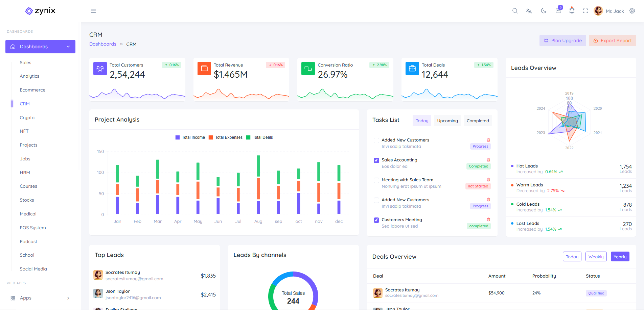Viewport: 644px width, 310px height.
Task: Open Stocks in the sidebar
Action: point(27,200)
